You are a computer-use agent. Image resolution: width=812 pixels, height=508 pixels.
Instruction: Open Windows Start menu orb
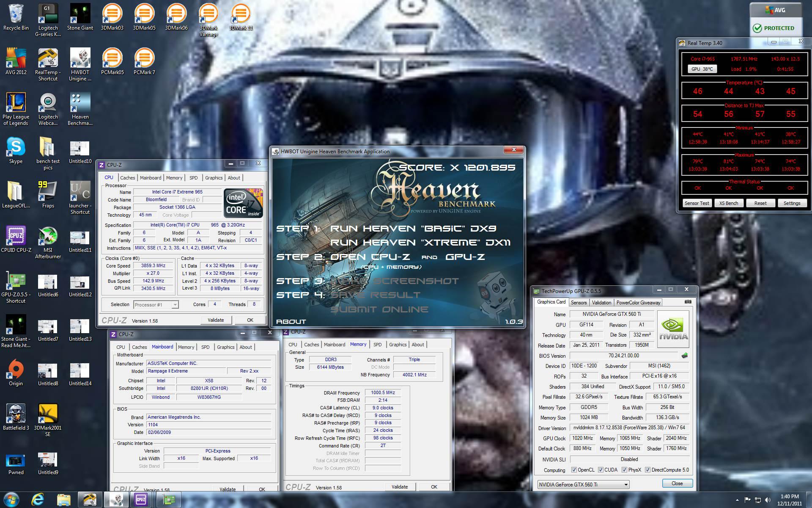click(11, 500)
